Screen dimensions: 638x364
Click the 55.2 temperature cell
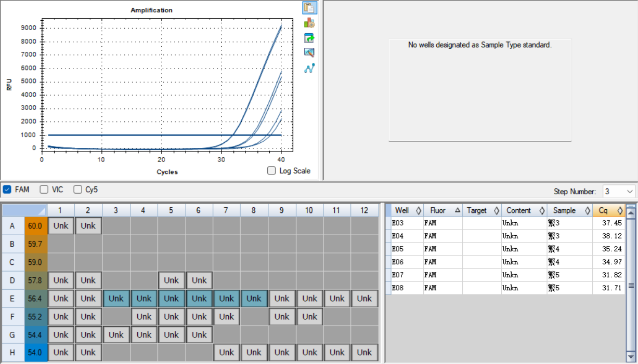click(36, 317)
